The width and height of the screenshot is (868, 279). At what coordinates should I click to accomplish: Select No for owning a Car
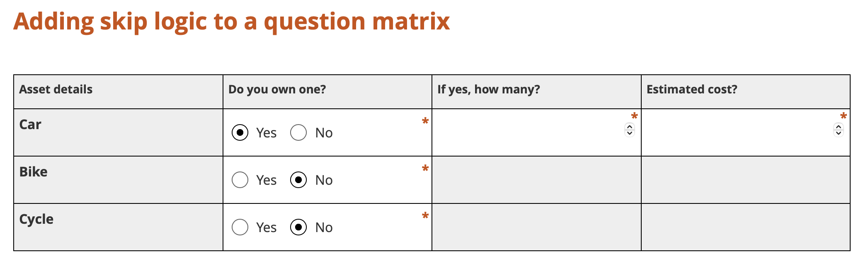click(298, 132)
